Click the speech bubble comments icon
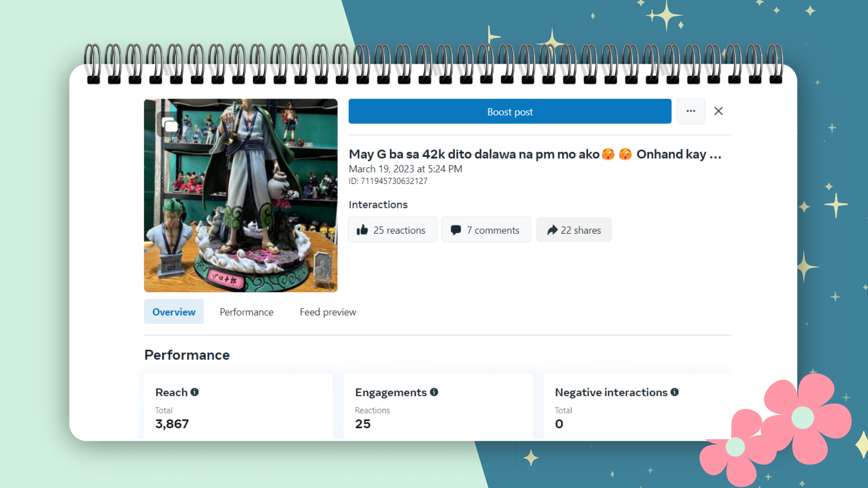This screenshot has width=868, height=488. [x=456, y=230]
